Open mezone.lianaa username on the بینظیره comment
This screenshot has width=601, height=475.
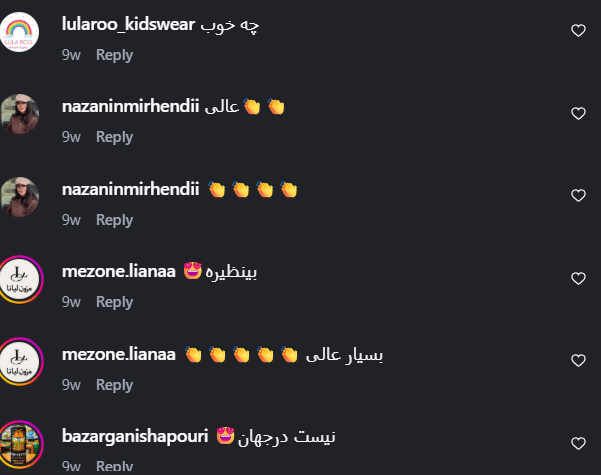click(118, 271)
